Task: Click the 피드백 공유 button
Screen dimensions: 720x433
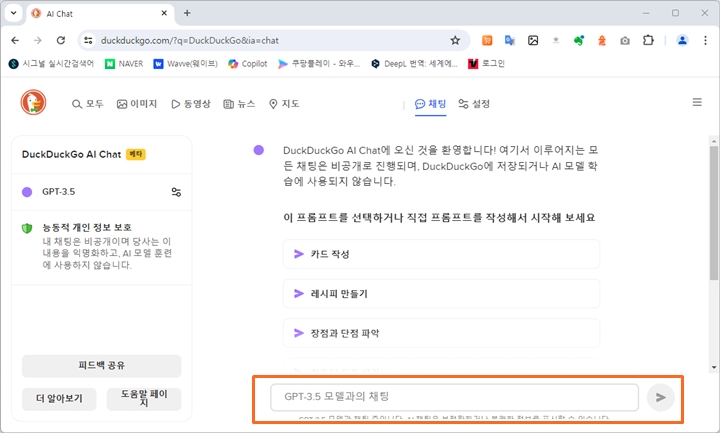Action: pos(101,366)
